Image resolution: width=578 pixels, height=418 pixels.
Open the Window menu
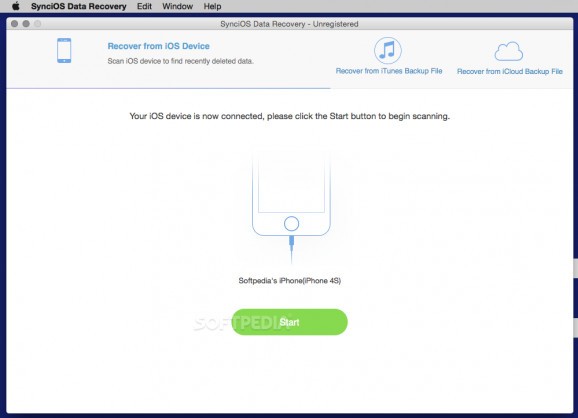pyautogui.click(x=177, y=6)
